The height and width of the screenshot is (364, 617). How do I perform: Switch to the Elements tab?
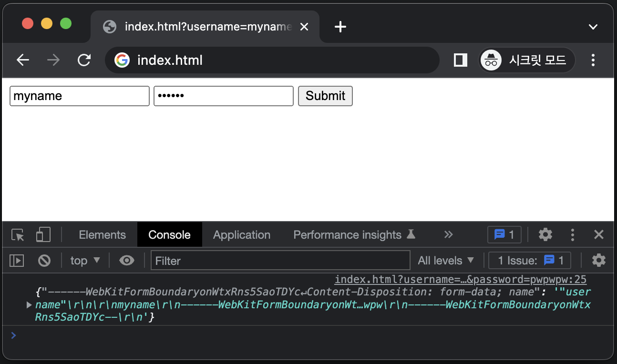[x=102, y=235]
